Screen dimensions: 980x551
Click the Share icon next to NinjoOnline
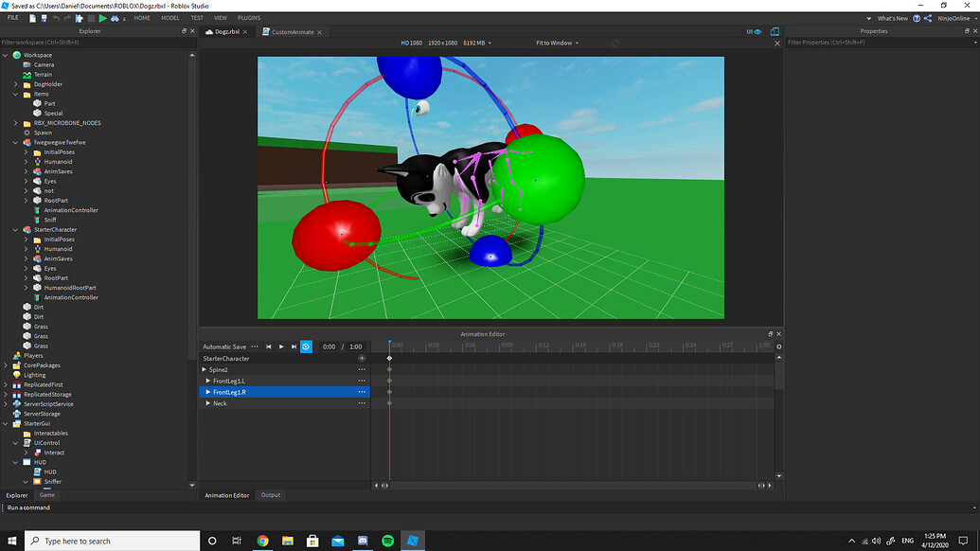coord(928,18)
